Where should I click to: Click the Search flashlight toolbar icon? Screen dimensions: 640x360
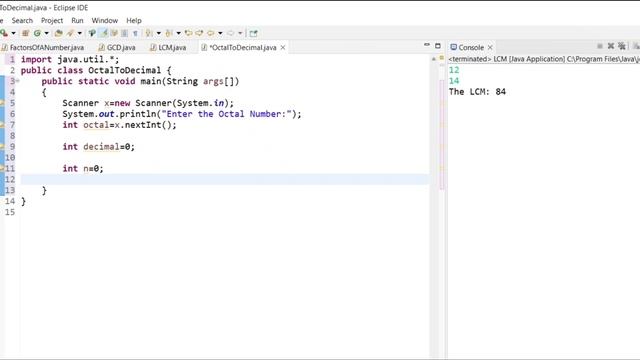tap(70, 33)
